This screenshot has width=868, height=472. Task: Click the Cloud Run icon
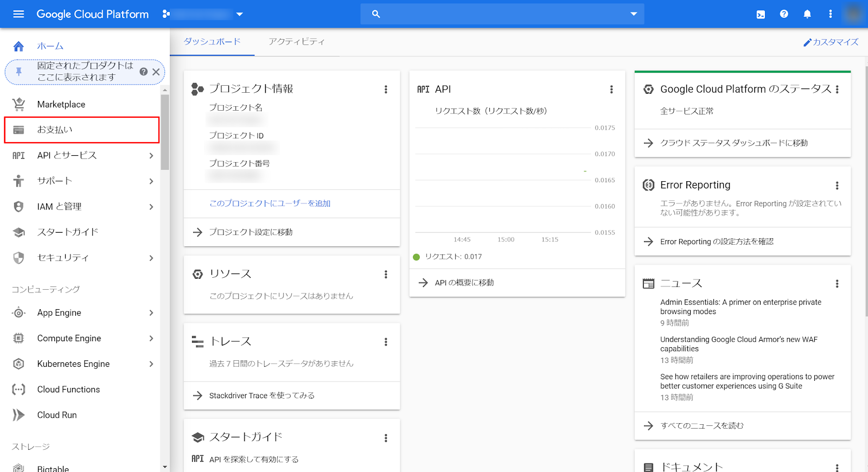coord(18,415)
